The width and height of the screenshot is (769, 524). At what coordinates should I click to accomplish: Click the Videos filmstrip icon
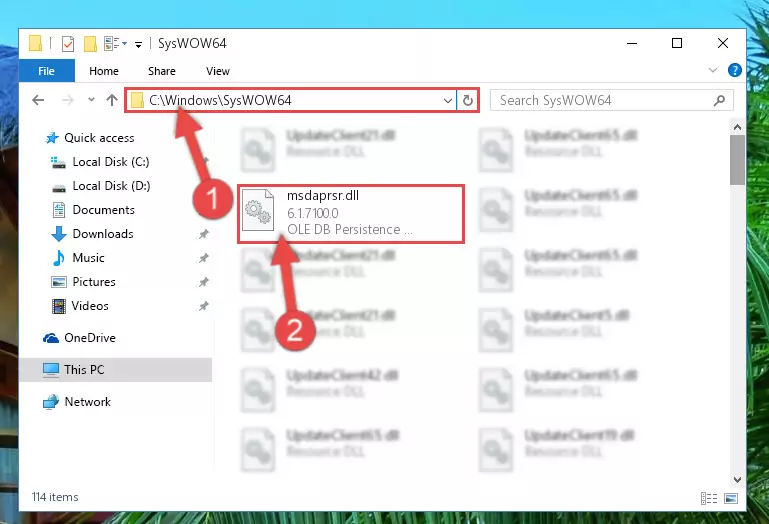pyautogui.click(x=59, y=307)
